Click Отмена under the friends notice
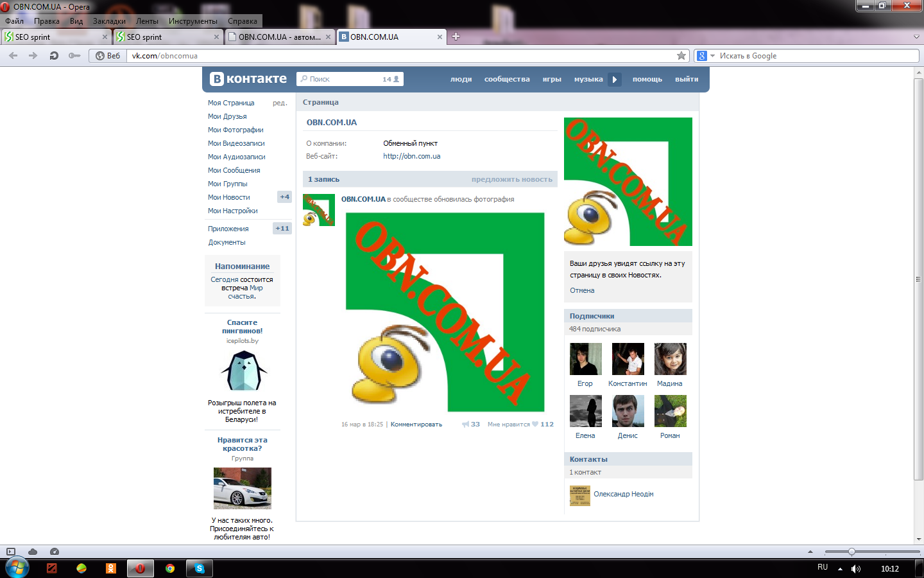 [582, 290]
